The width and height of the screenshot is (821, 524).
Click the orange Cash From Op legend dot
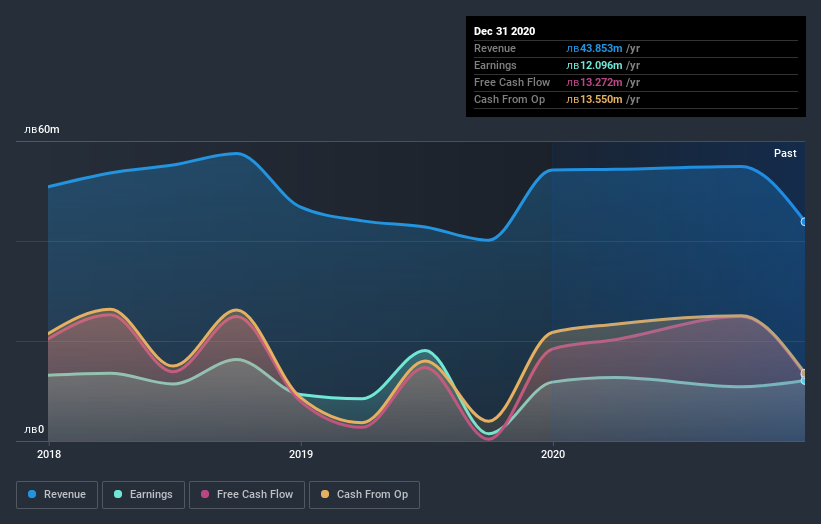(325, 494)
